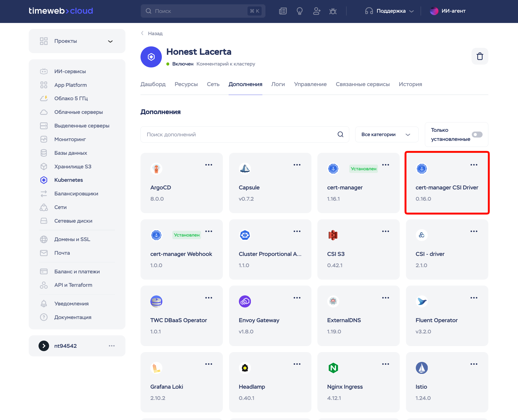Open the Сеть tab
Viewport: 518px width, 420px height.
coord(213,84)
